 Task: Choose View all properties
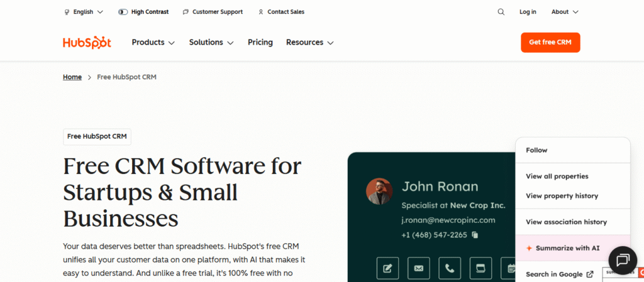(572, 176)
